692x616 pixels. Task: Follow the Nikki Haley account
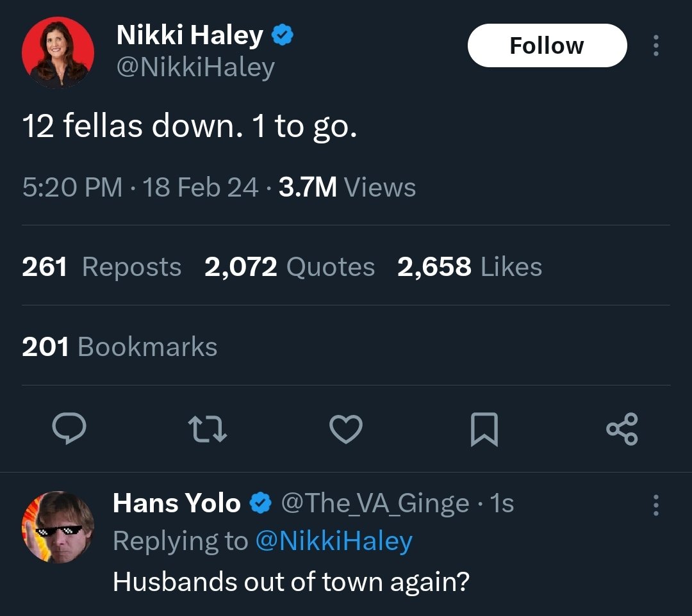pyautogui.click(x=547, y=45)
